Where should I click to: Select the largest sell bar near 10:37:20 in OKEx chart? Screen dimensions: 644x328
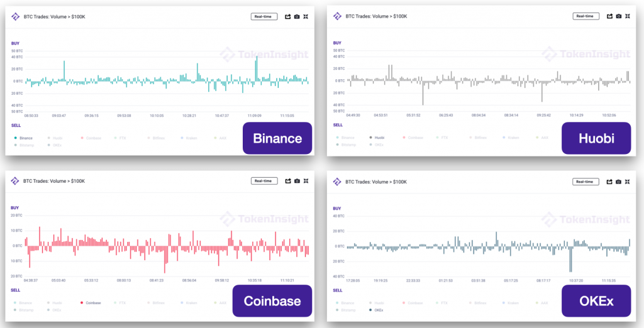570,260
